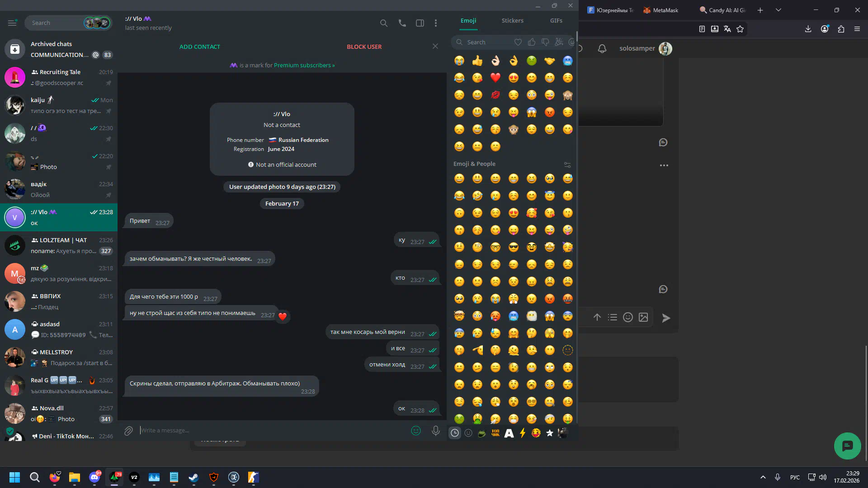Open the Archived chats folder

[59, 49]
